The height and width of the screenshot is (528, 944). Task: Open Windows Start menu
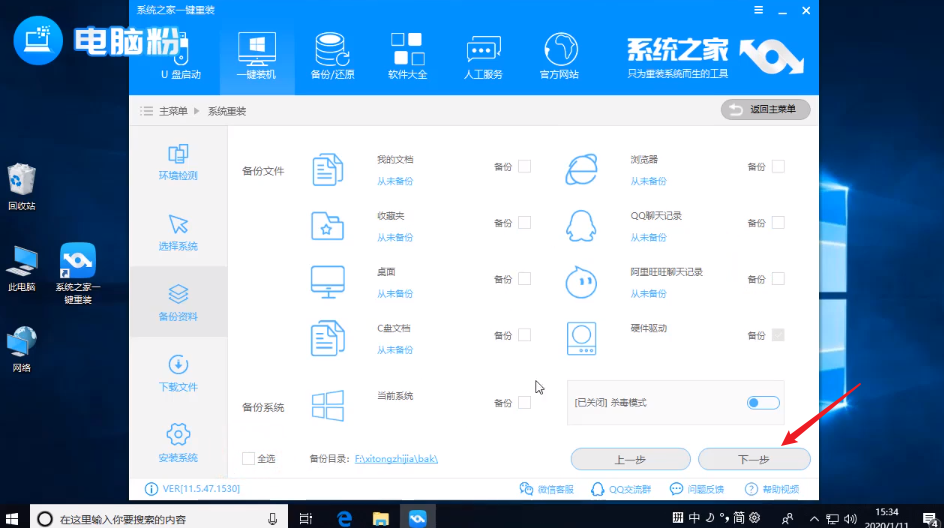click(x=12, y=518)
